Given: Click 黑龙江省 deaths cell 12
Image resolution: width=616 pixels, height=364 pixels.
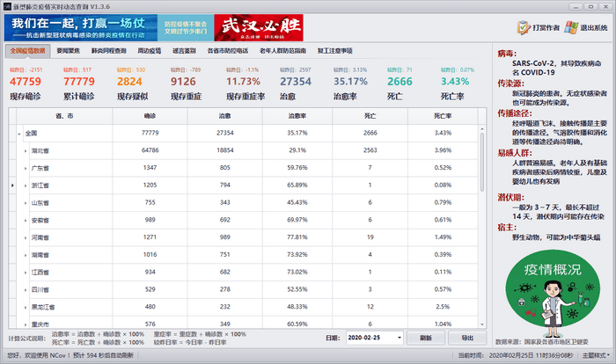Looking at the screenshot, I should [370, 307].
